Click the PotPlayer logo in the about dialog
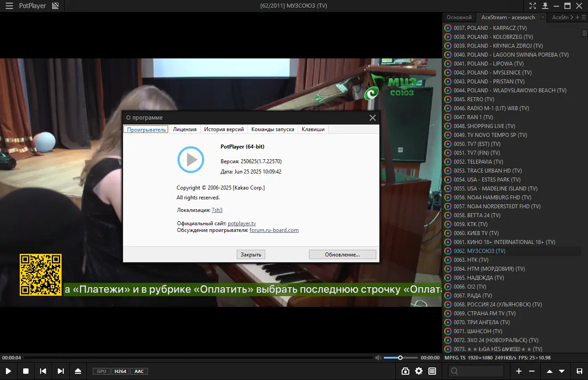Screen dimensions: 588x380 click(191, 159)
